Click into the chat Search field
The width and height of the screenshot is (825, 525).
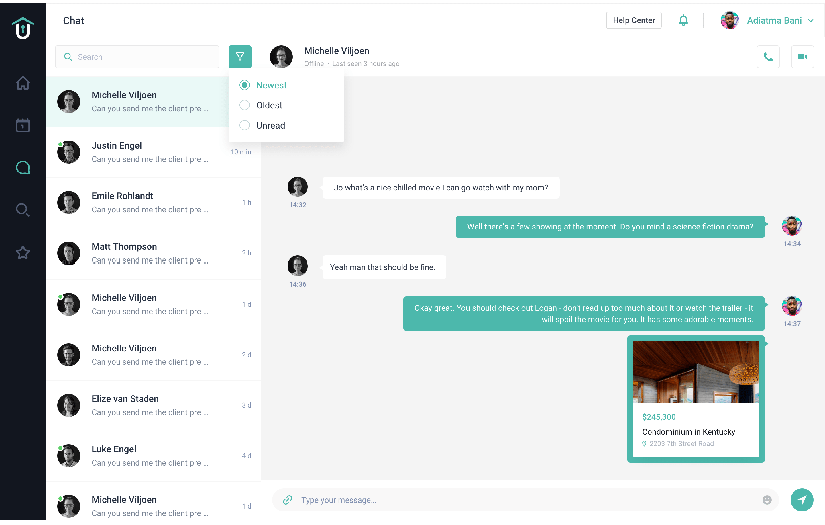tap(137, 57)
